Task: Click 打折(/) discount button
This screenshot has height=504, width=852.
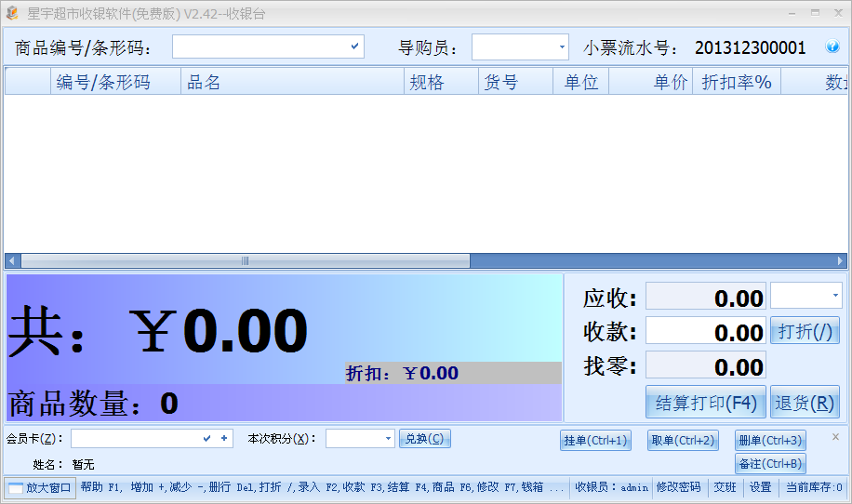Action: (x=805, y=331)
